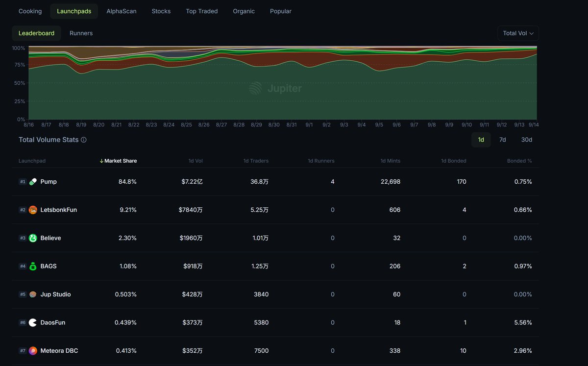The image size is (588, 366).
Task: Click Meteora DBC's $352万 volume
Action: click(x=193, y=351)
